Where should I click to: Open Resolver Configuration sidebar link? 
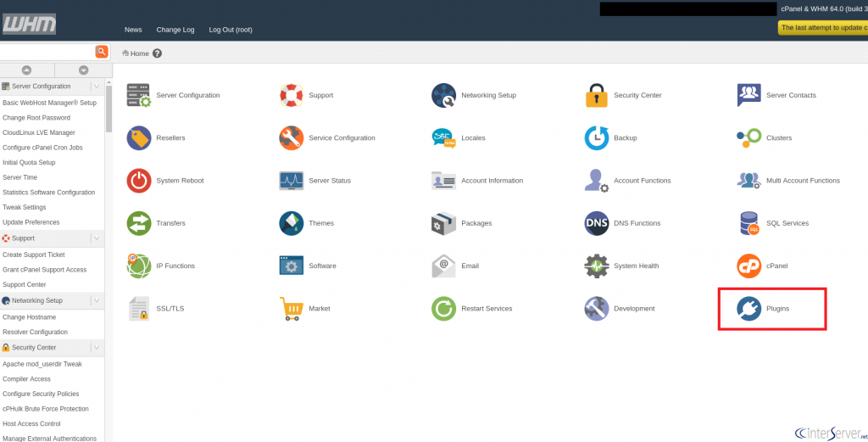point(36,333)
